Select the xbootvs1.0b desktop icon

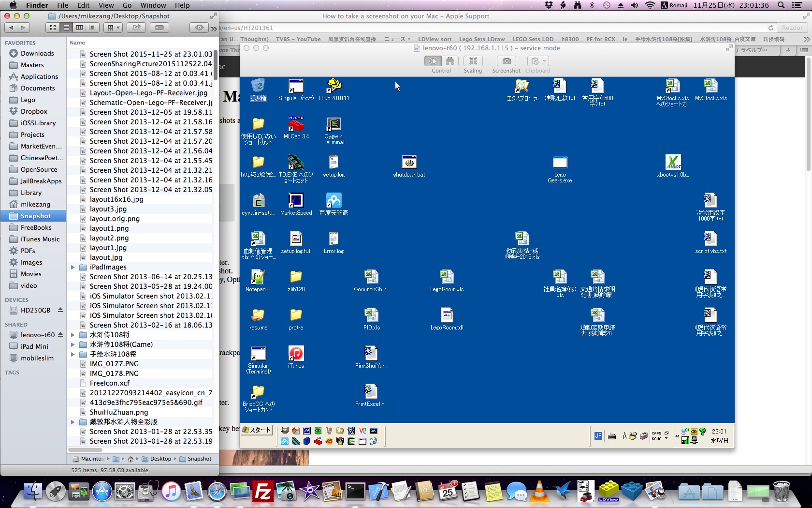click(x=673, y=166)
